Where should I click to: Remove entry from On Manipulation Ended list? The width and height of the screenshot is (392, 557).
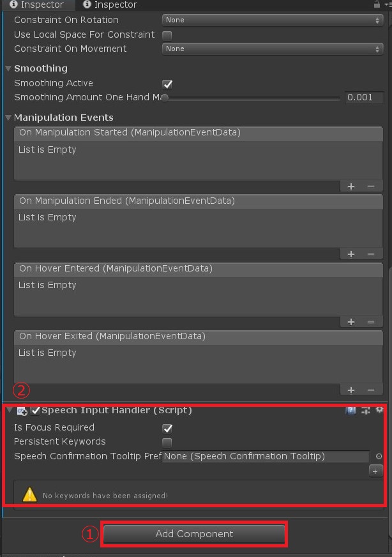click(371, 254)
